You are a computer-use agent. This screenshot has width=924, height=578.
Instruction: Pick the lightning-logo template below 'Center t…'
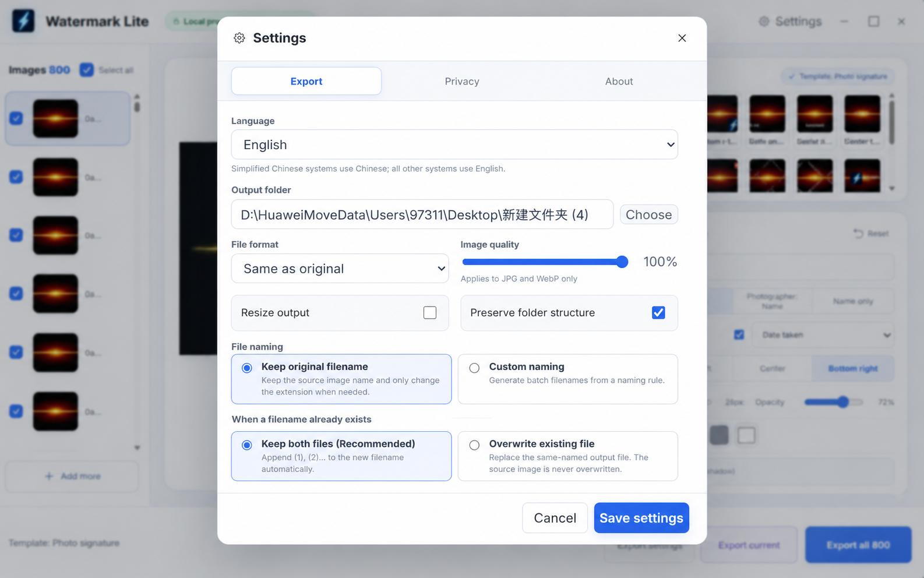862,175
